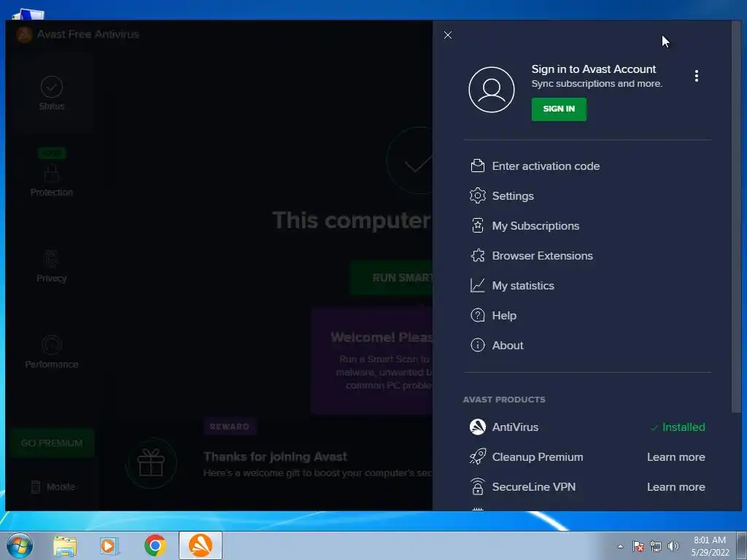Image resolution: width=747 pixels, height=560 pixels.
Task: Click the Help question mark icon
Action: point(477,315)
